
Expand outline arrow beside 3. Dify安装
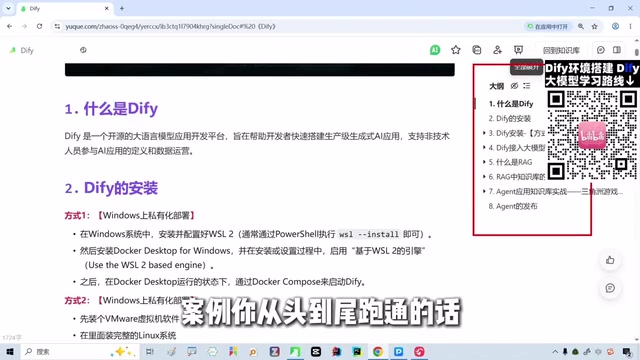click(484, 133)
